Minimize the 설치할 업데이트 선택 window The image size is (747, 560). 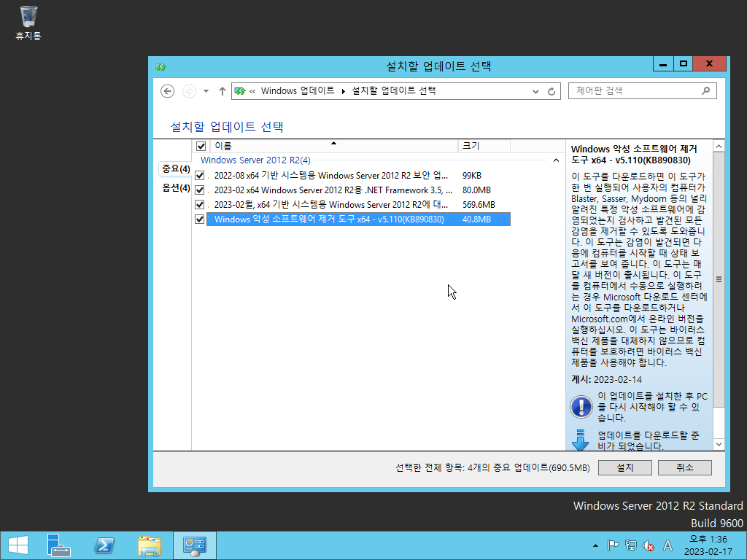pos(662,64)
